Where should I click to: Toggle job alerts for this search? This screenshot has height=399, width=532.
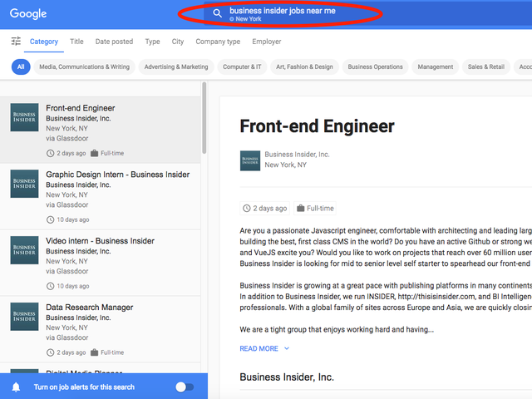tap(185, 387)
